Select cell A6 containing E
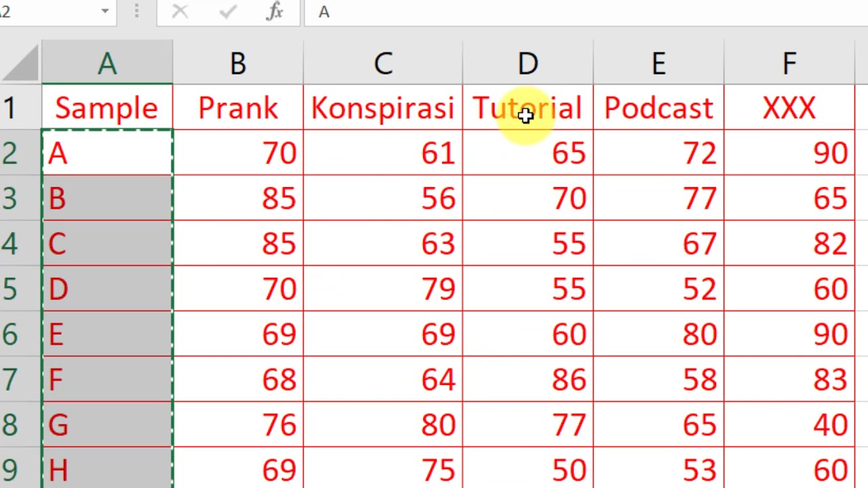The width and height of the screenshot is (868, 488). tap(107, 334)
